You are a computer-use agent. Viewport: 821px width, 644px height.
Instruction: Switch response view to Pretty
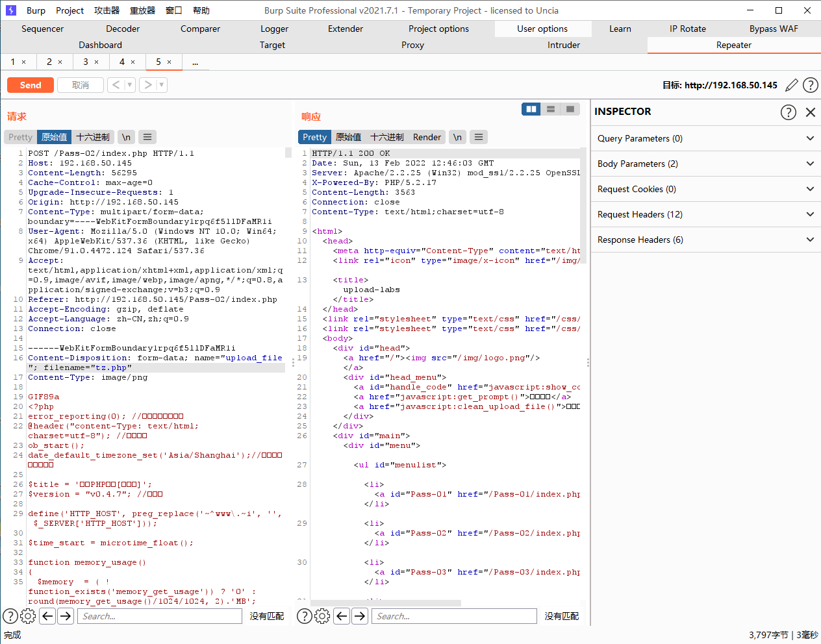[x=314, y=137]
